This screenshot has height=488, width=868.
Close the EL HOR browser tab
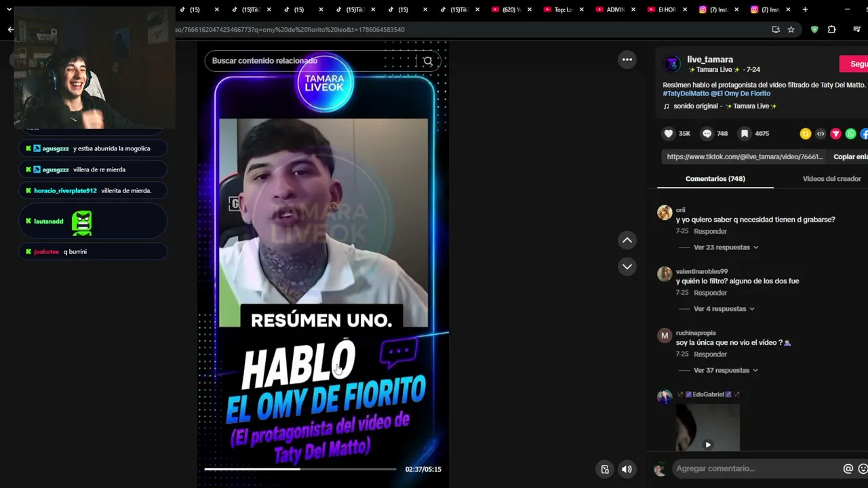pos(686,9)
